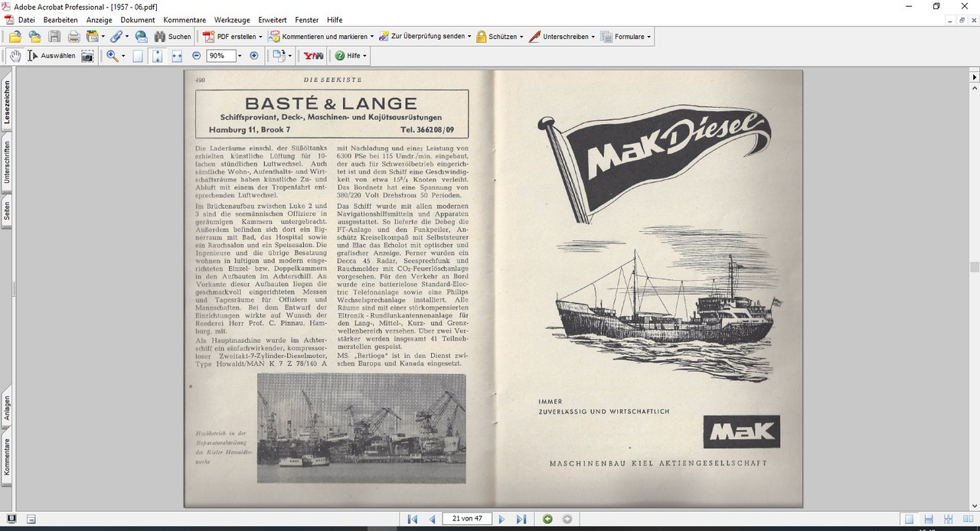Image resolution: width=980 pixels, height=531 pixels.
Task: Click the full screen view icon
Action: pyautogui.click(x=11, y=519)
